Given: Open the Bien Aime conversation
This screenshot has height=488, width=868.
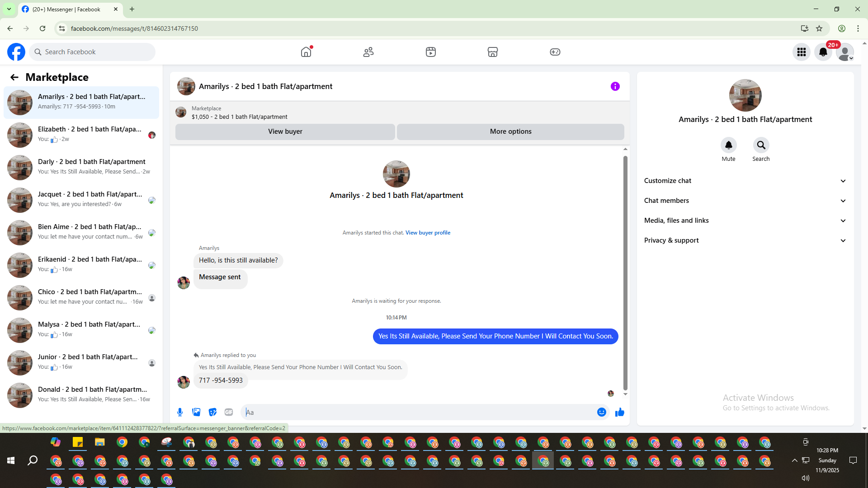Looking at the screenshot, I should point(81,232).
